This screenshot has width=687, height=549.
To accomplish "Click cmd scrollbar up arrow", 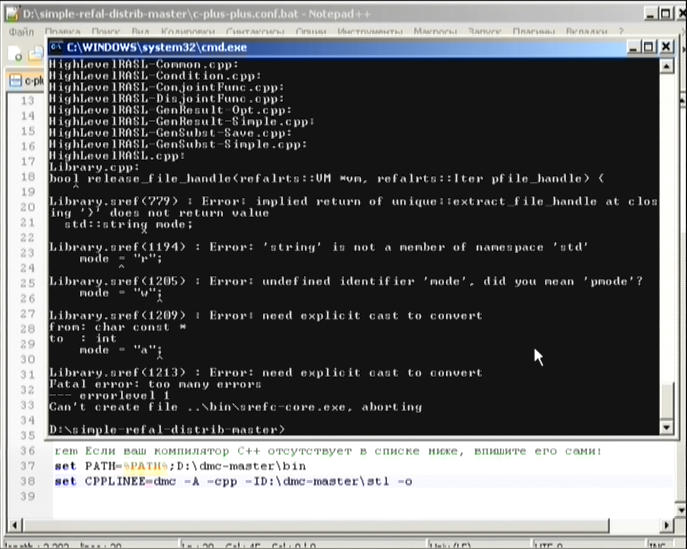I will coord(666,67).
